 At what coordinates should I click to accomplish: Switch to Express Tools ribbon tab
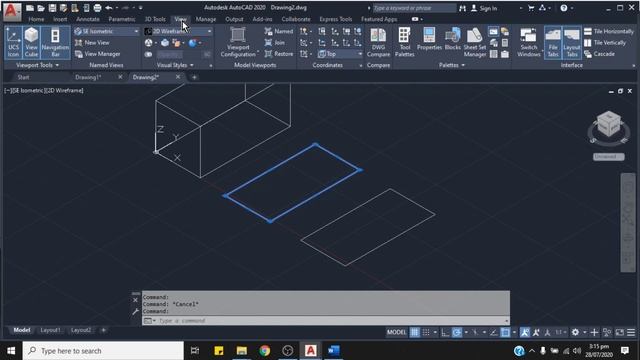point(336,19)
